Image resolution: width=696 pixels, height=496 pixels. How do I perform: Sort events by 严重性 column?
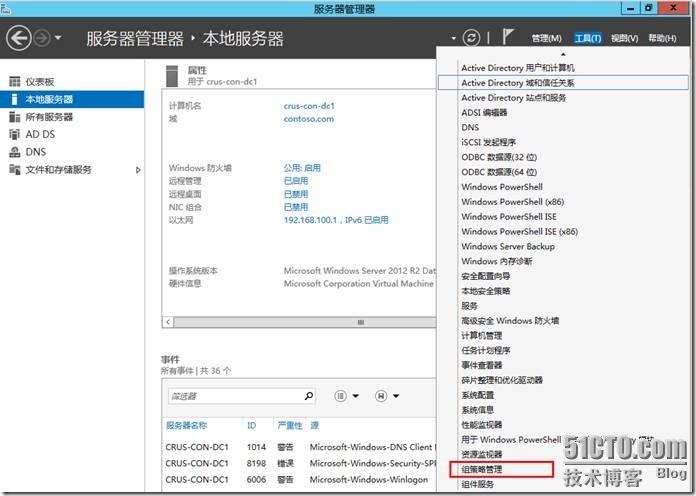pyautogui.click(x=289, y=425)
